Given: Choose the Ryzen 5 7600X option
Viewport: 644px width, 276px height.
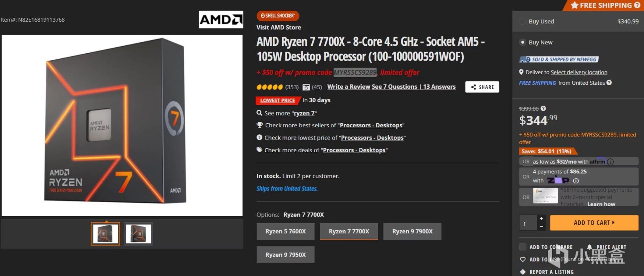Looking at the screenshot, I should pos(285,231).
